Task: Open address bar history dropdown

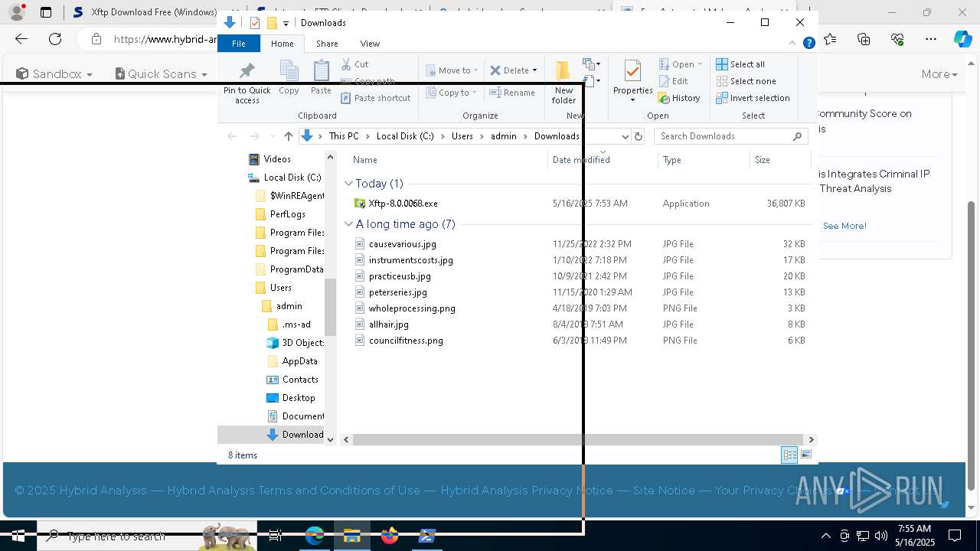Action: [625, 136]
